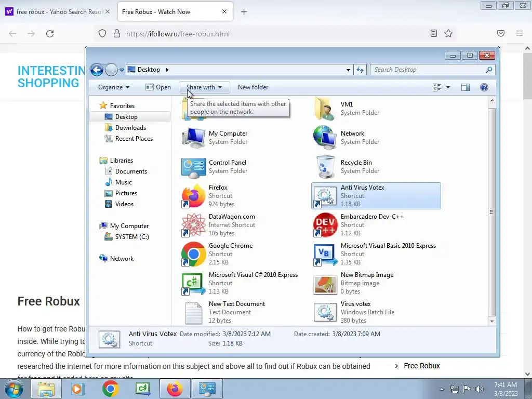Reload the page in Firefox
Screen dimensions: 532x399
[x=50, y=34]
